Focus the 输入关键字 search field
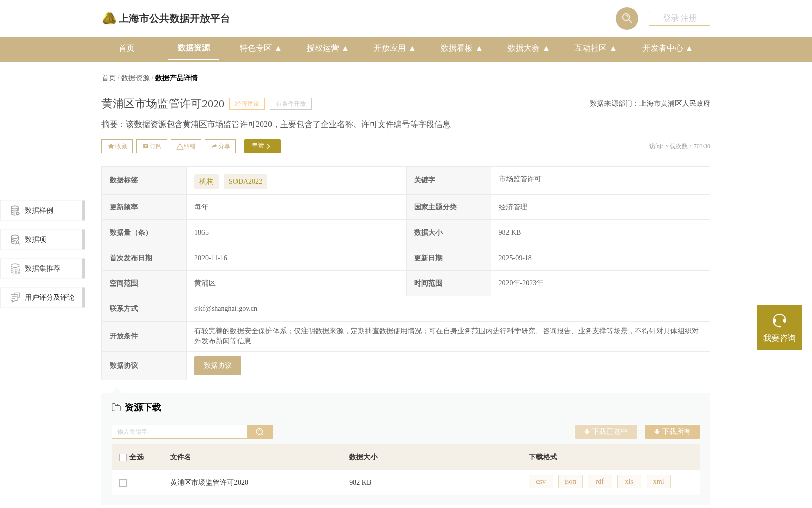 click(x=179, y=432)
